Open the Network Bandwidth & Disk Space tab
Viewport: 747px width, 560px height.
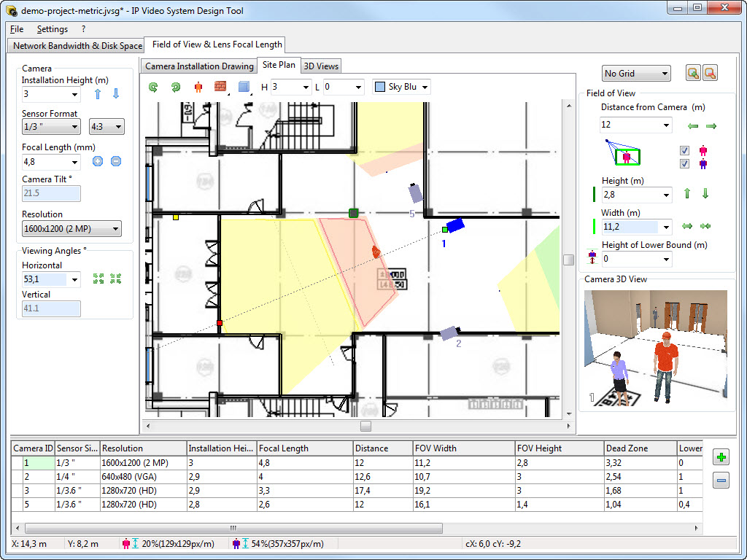point(77,46)
